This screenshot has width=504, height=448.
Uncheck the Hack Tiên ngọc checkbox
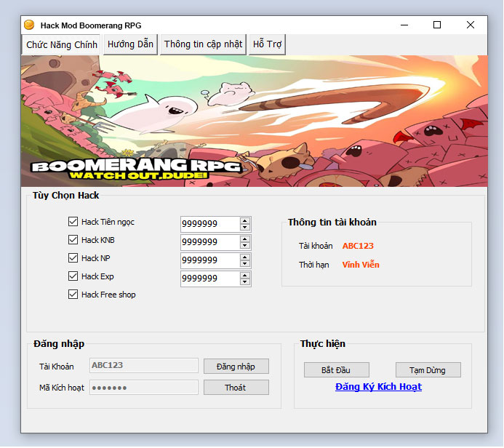[73, 221]
